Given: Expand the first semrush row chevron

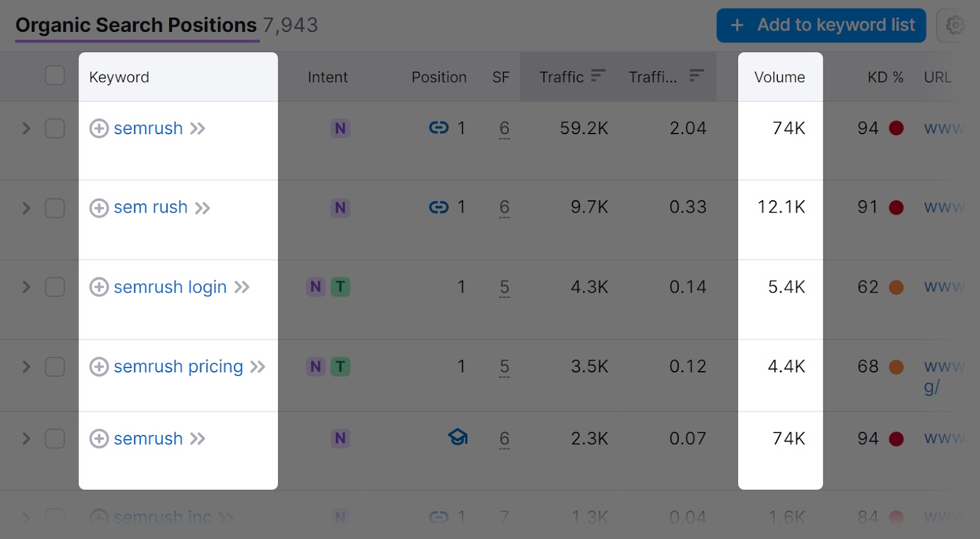Looking at the screenshot, I should click(26, 129).
